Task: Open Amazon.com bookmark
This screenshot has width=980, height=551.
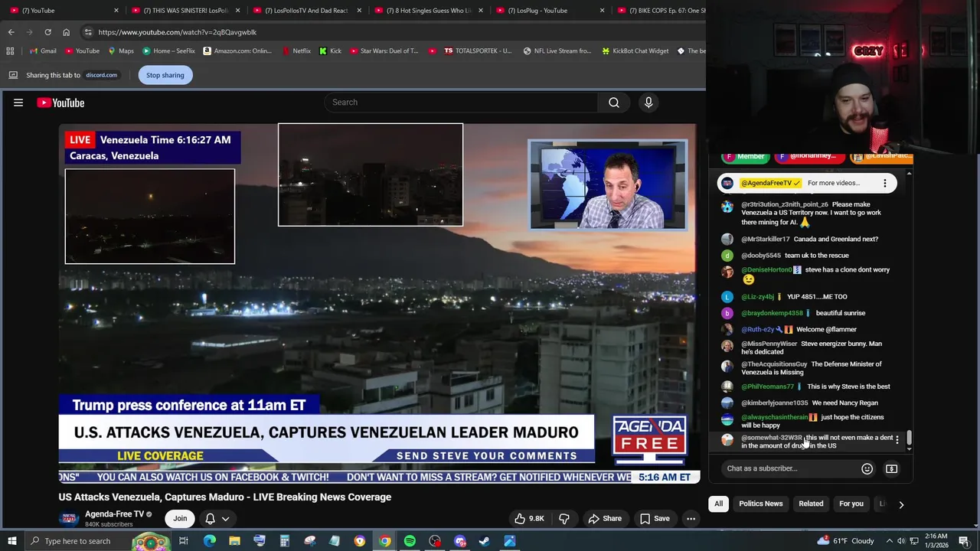Action: (x=237, y=51)
